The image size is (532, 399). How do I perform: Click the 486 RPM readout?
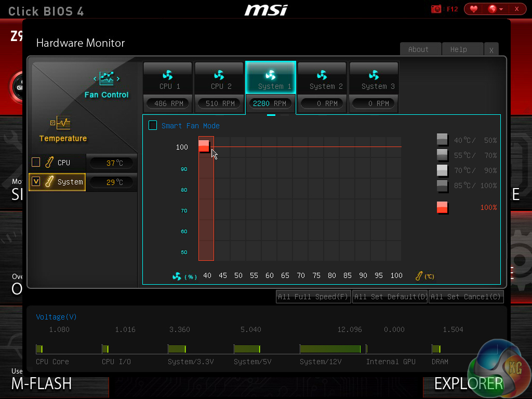click(x=169, y=103)
